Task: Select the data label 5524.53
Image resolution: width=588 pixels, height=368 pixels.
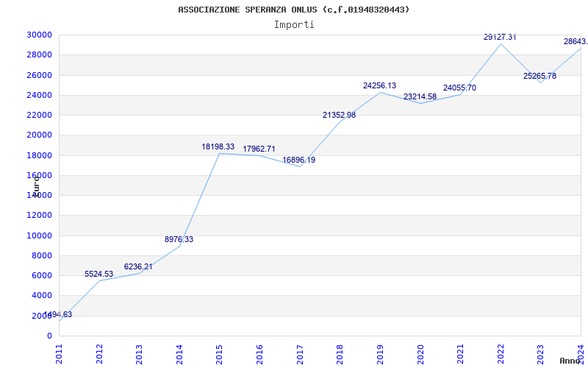Action: [x=98, y=274]
